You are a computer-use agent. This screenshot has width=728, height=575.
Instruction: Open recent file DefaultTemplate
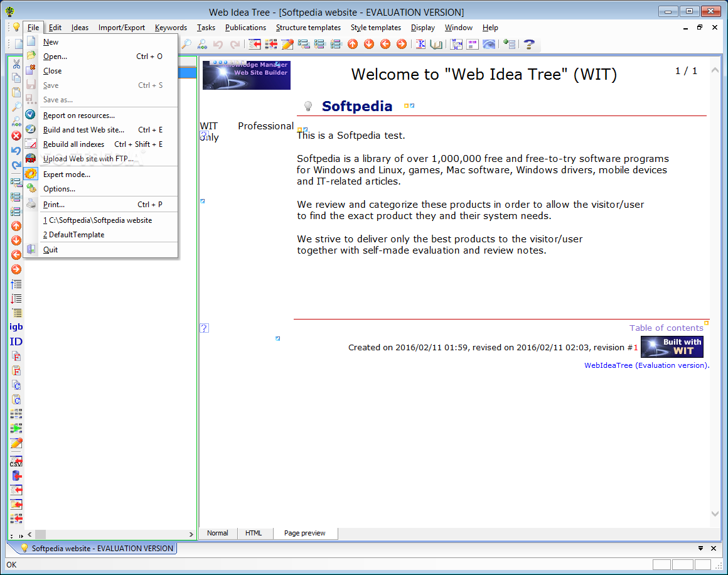click(x=101, y=235)
